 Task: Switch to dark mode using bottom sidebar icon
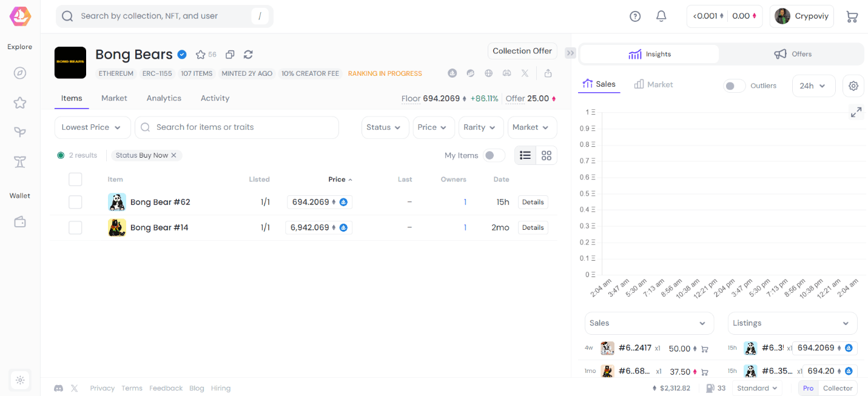coord(19,380)
